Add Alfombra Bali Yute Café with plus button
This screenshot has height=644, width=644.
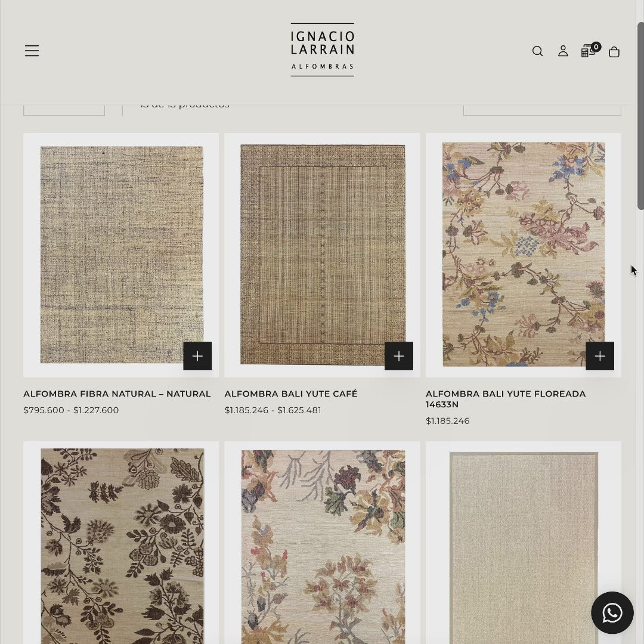[x=398, y=355]
